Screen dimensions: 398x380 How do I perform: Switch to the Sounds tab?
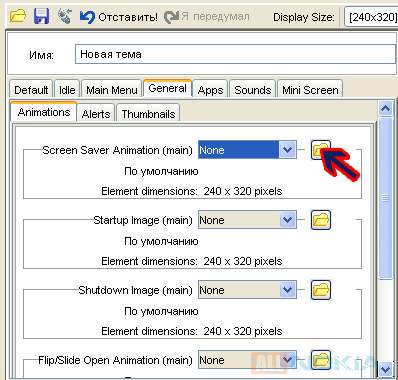[252, 89]
